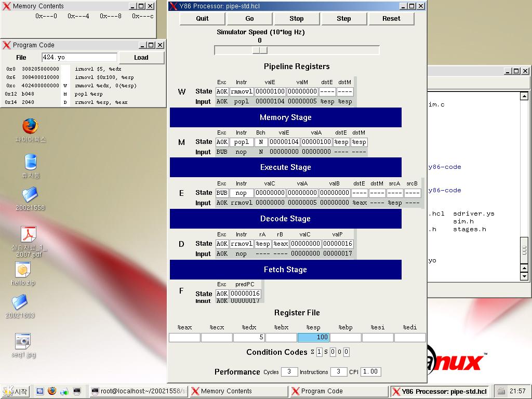
Task: Click sdriver.ys in the terminal window
Action: [474, 214]
